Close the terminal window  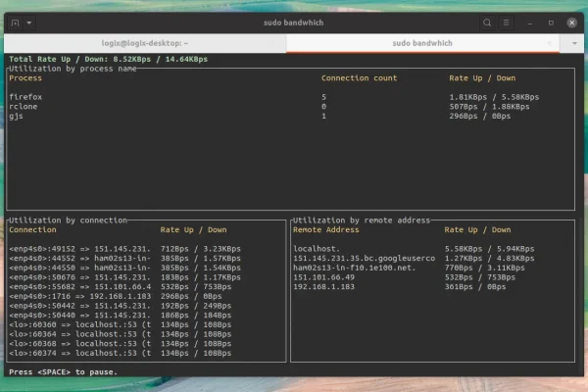pos(571,23)
